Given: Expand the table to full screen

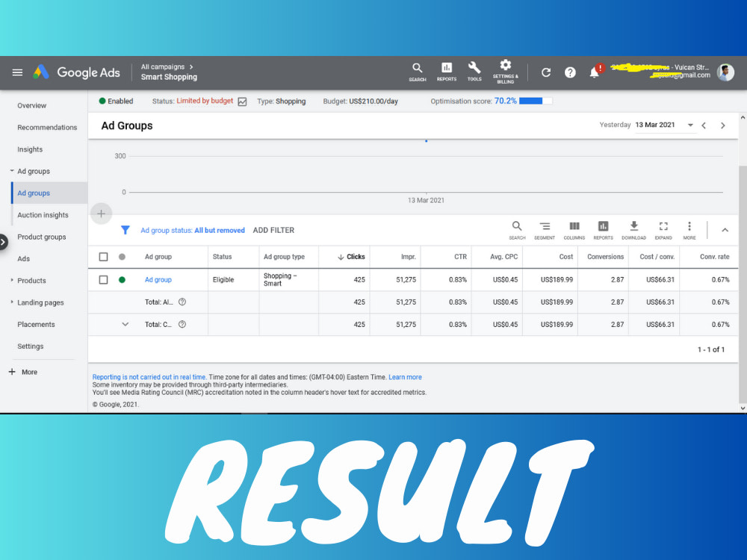Looking at the screenshot, I should [x=663, y=230].
